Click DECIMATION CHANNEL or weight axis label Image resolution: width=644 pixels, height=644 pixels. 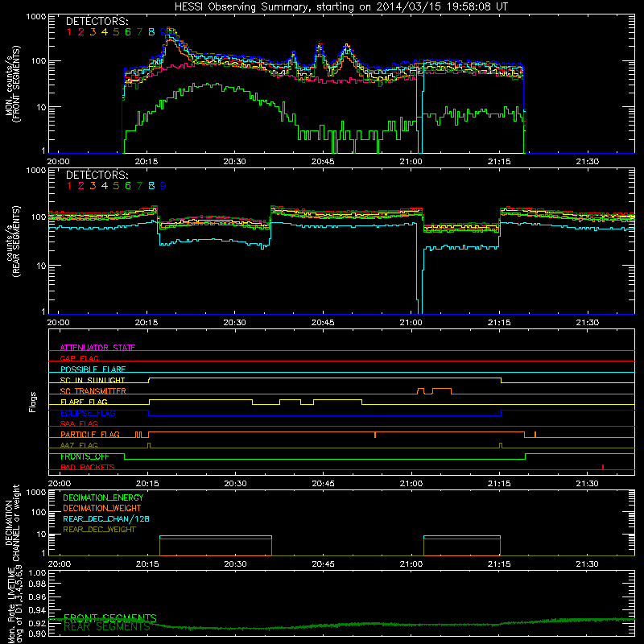(12, 522)
